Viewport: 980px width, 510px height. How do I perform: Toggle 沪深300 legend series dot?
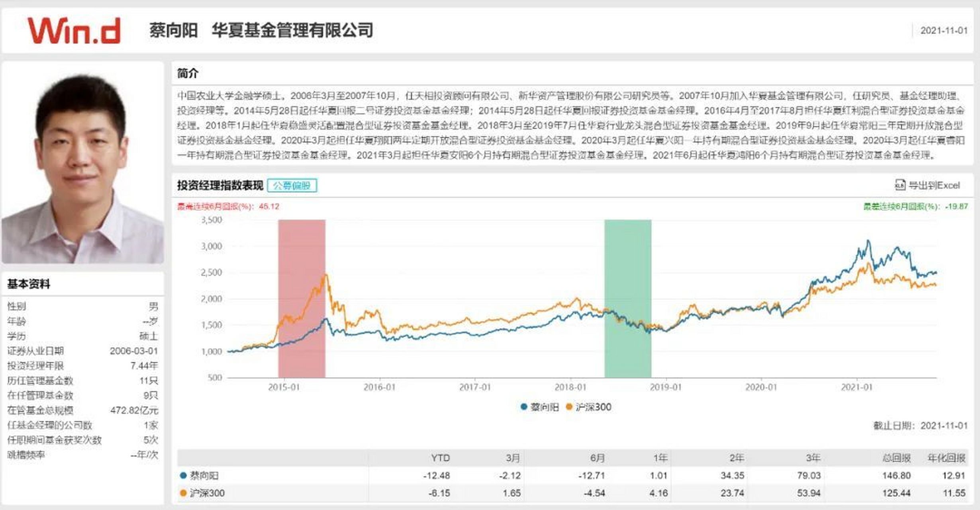pos(569,407)
